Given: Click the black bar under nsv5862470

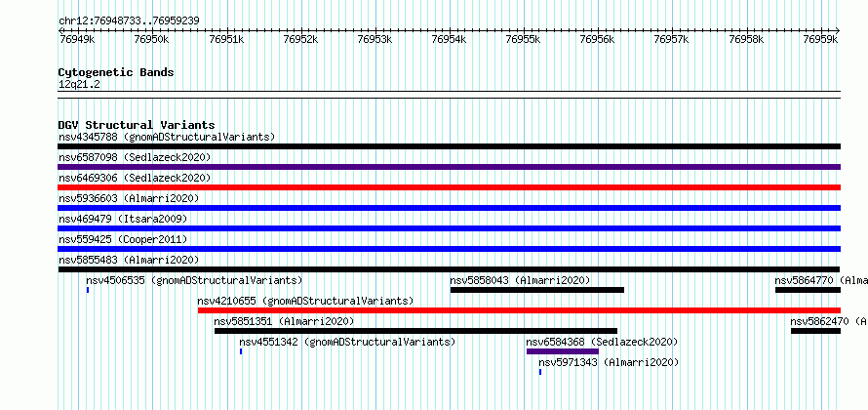Looking at the screenshot, I should (x=815, y=331).
